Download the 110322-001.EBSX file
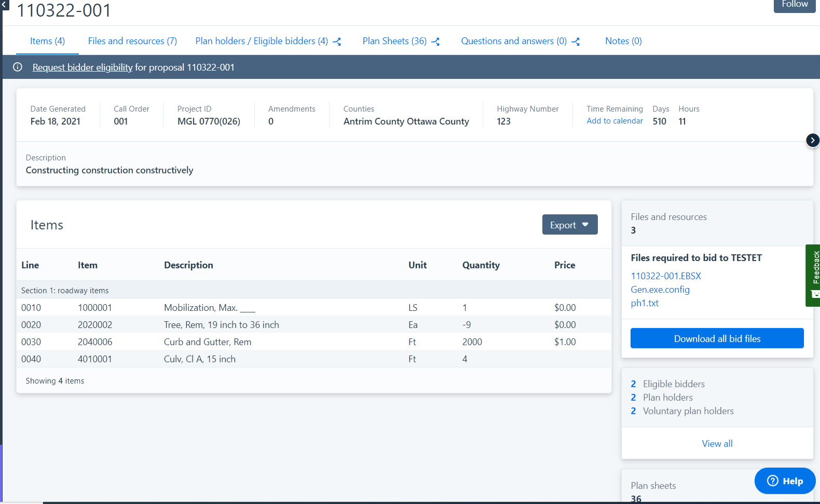The image size is (820, 504). (665, 276)
